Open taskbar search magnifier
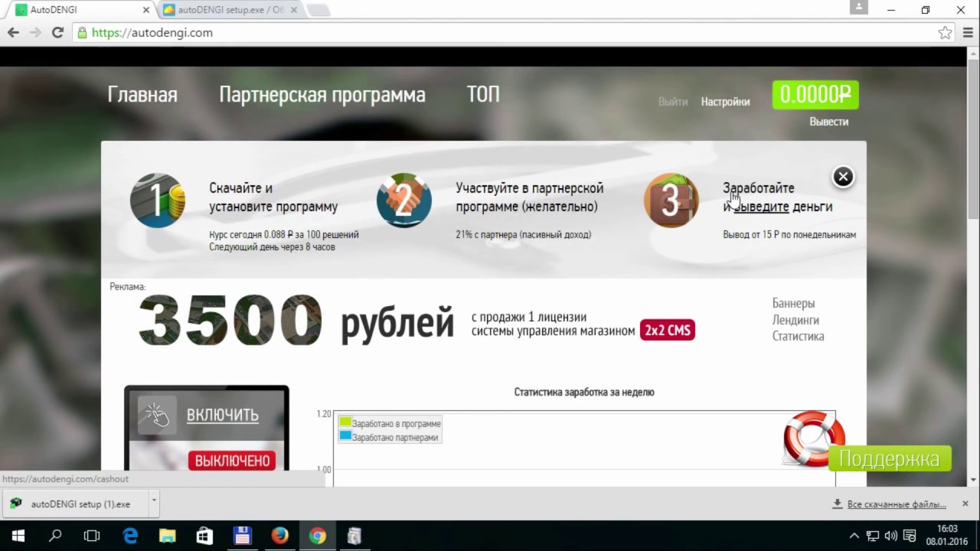 (55, 536)
